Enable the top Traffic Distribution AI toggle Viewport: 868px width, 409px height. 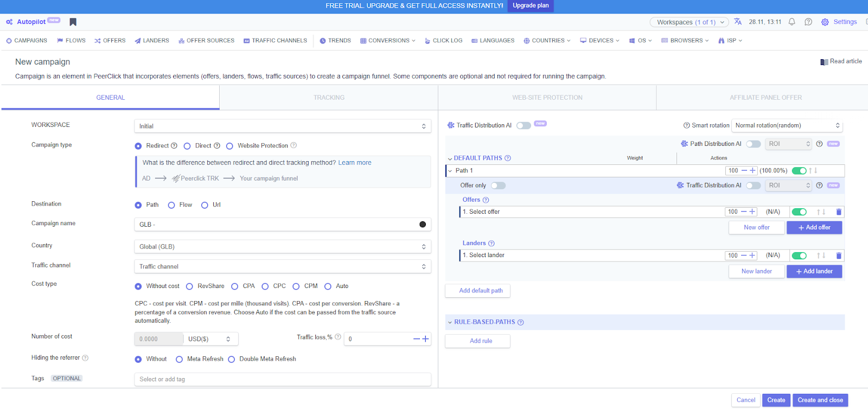pos(524,126)
